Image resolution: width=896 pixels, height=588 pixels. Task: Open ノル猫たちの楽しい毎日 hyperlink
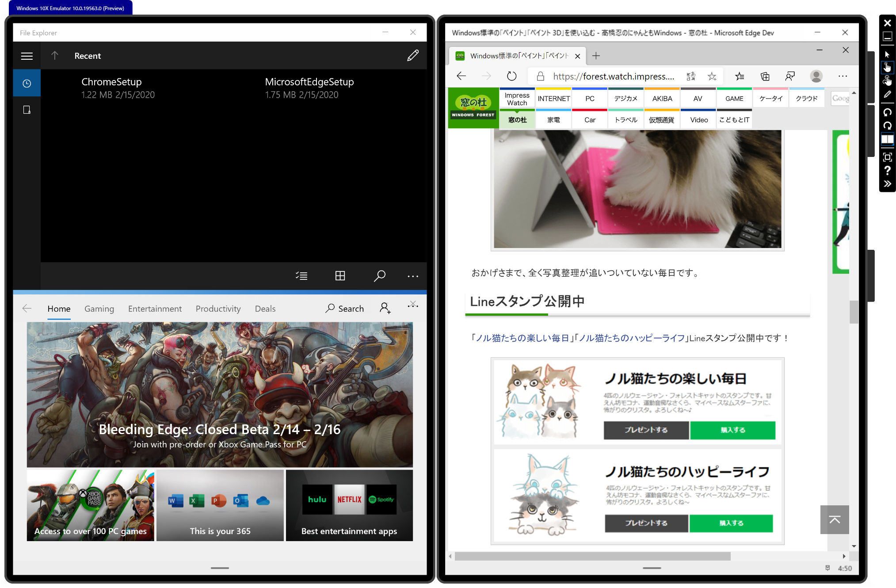(x=522, y=338)
